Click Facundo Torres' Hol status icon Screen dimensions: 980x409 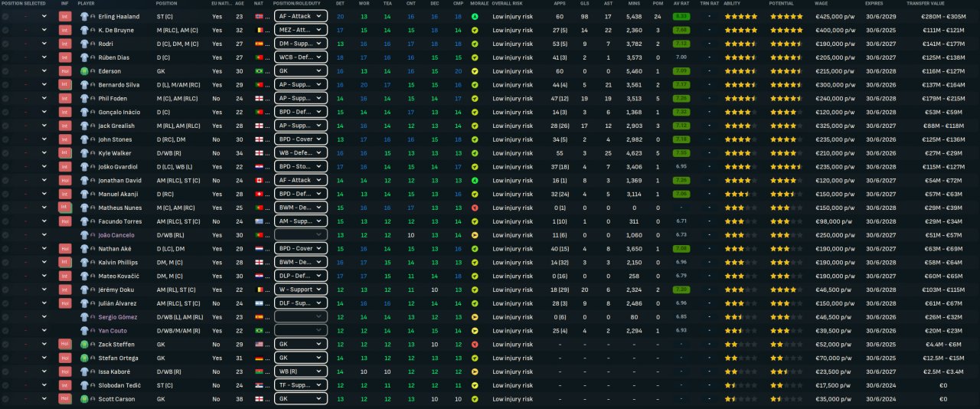pos(65,221)
